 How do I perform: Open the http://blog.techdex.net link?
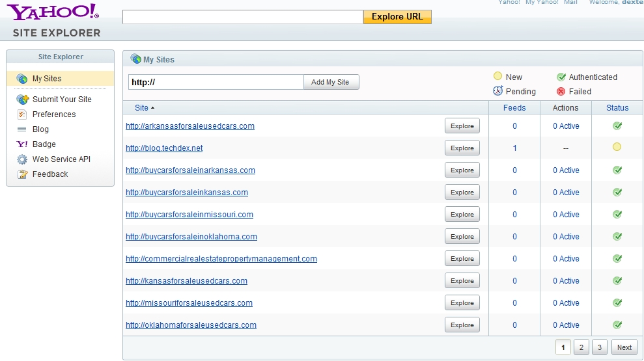164,148
